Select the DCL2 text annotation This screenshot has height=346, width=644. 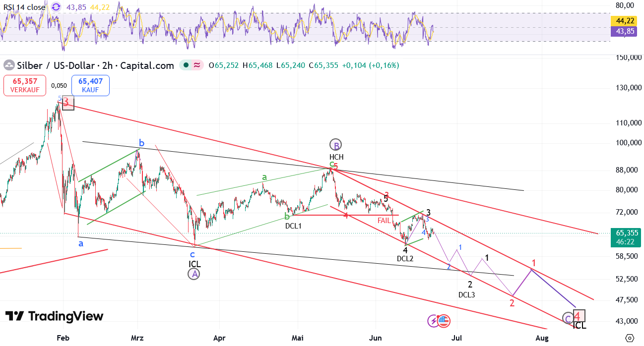point(405,258)
